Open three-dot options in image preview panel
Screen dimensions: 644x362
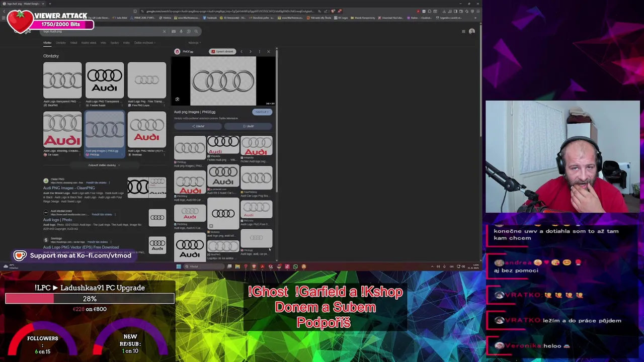coord(260,51)
